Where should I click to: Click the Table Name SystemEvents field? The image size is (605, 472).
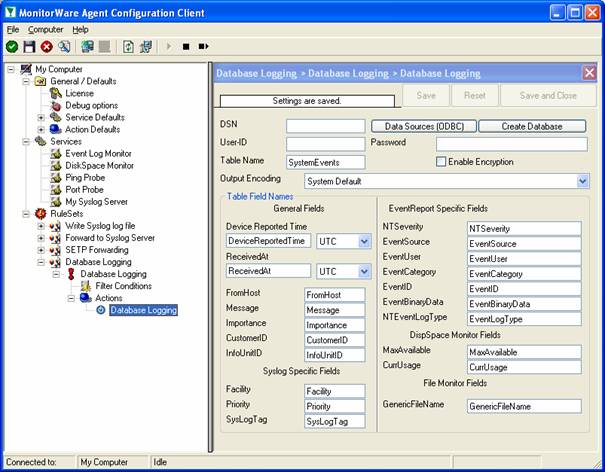pyautogui.click(x=326, y=162)
